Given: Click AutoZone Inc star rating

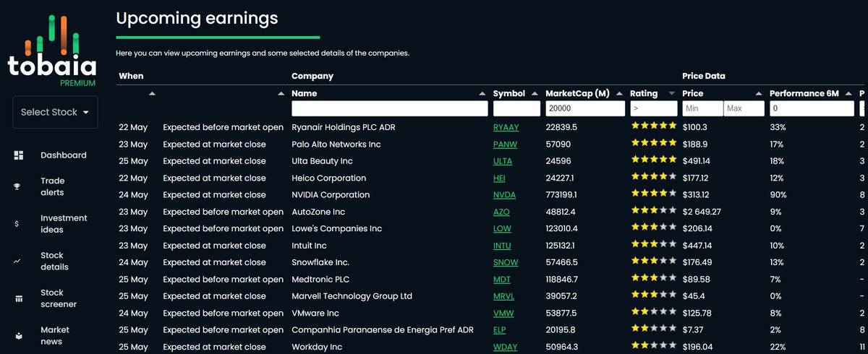Looking at the screenshot, I should tap(654, 210).
